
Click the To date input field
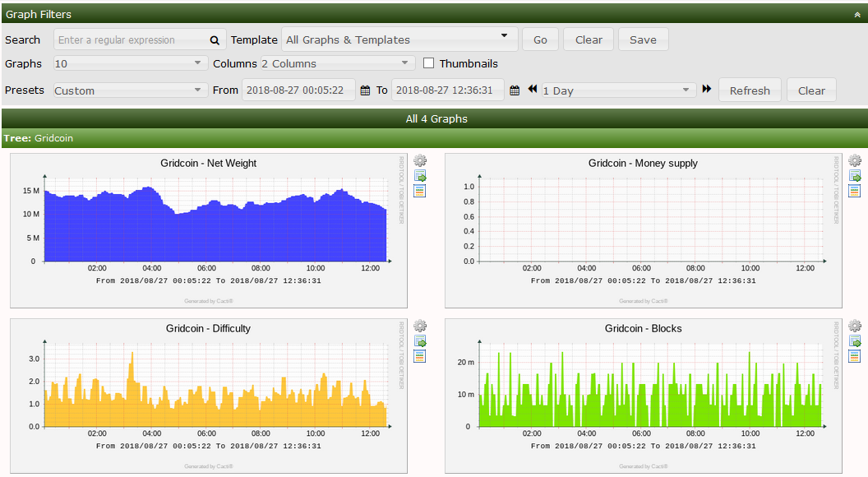[x=448, y=90]
